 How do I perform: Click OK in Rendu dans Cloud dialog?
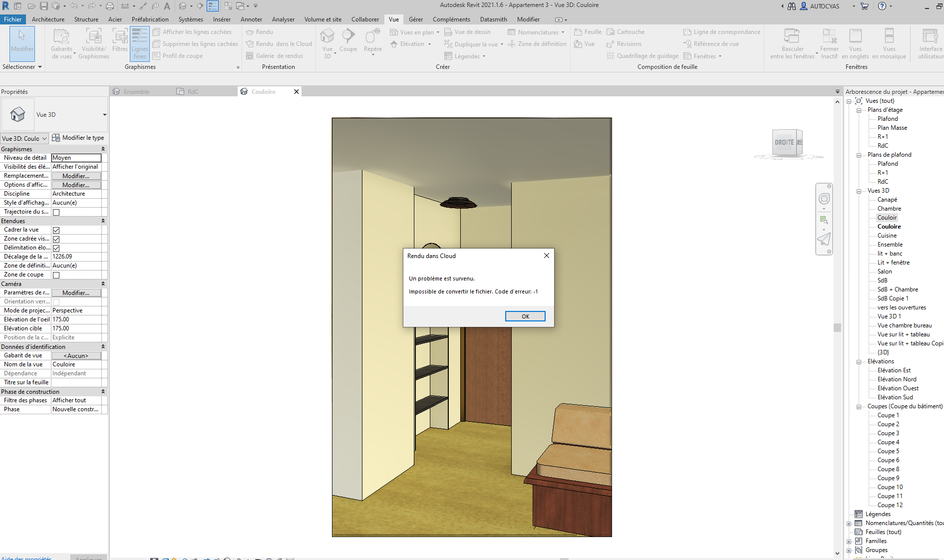(525, 316)
